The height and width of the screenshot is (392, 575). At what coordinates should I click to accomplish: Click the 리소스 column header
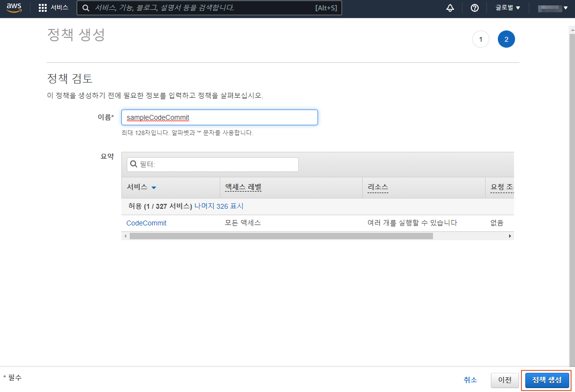pyautogui.click(x=378, y=187)
